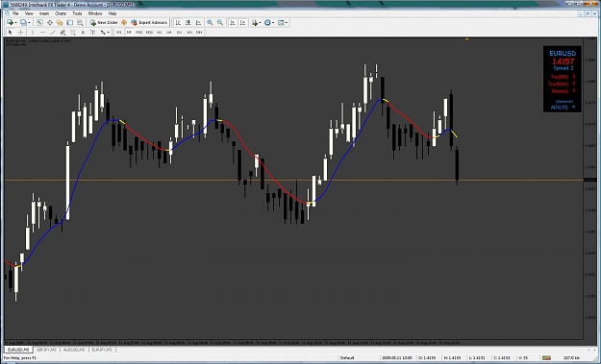Select the Equidistant Channel tool
601x364 pixels.
click(63, 32)
